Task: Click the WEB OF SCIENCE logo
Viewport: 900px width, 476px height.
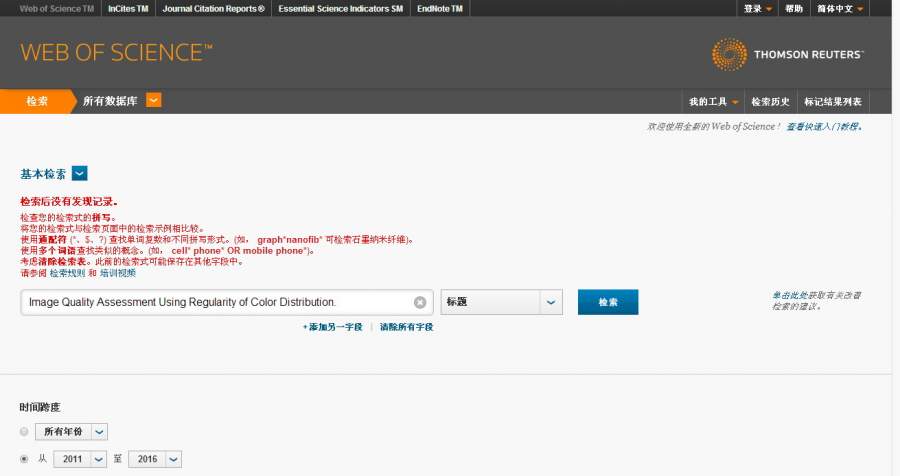Action: click(117, 52)
